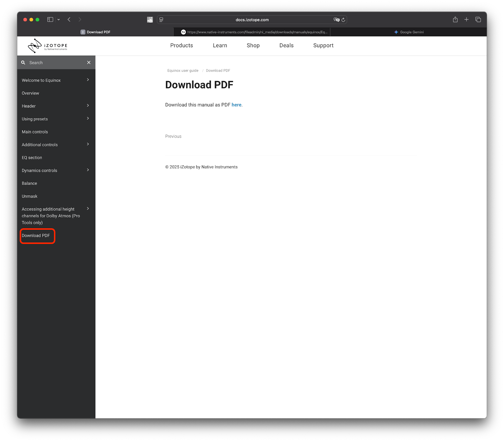Image resolution: width=504 pixels, height=441 pixels.
Task: Expand the Dynamics controls chevron
Action: [x=88, y=170]
